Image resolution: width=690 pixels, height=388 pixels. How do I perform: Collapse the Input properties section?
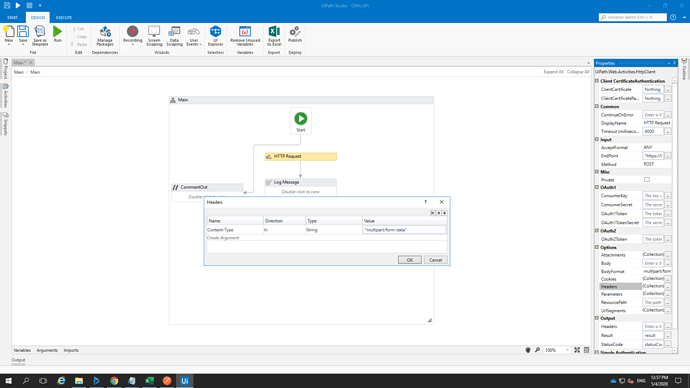click(x=597, y=139)
